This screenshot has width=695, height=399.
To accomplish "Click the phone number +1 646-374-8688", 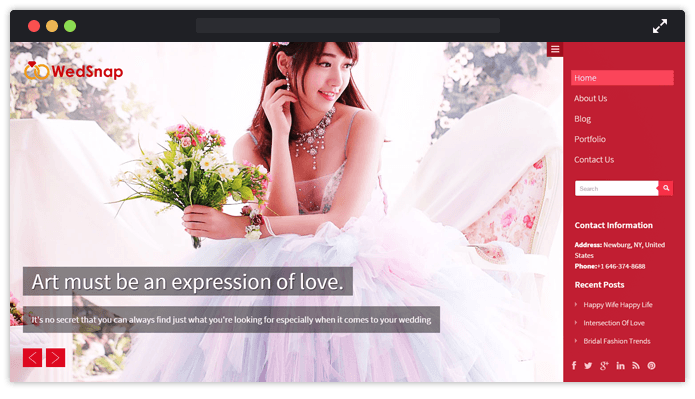I will [x=621, y=266].
